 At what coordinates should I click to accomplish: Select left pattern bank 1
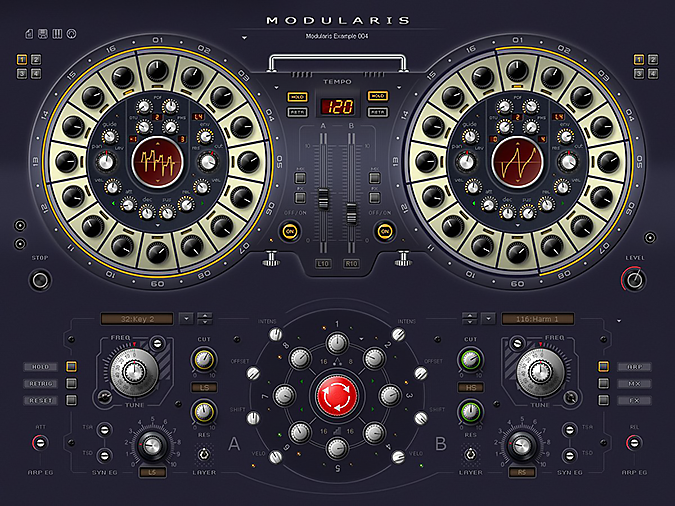(x=22, y=59)
